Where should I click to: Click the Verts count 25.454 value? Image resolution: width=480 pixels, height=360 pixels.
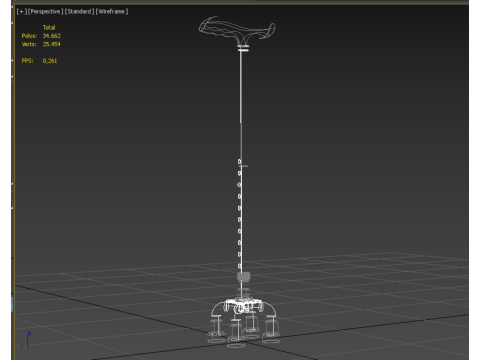[52, 44]
